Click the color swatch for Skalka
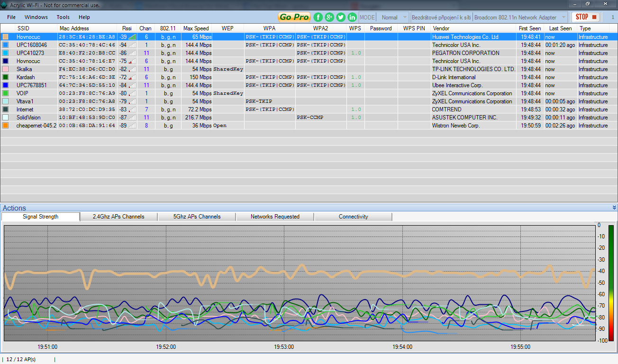The width and height of the screenshot is (618, 364). point(5,69)
